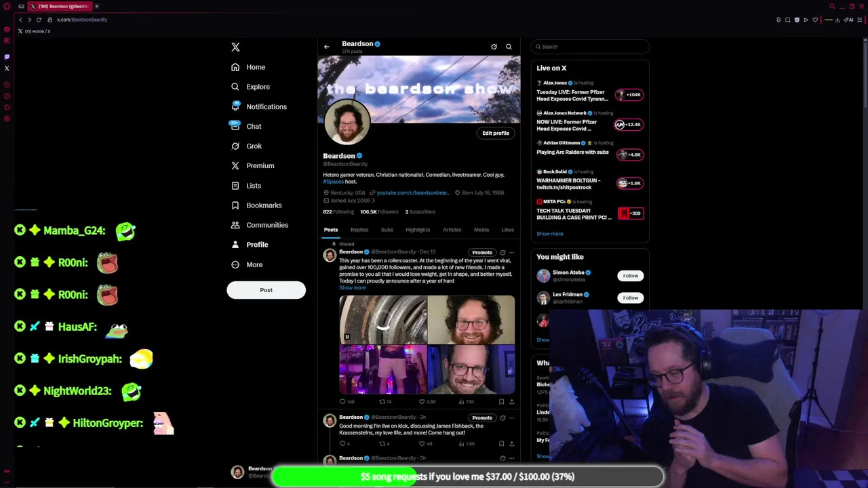Viewport: 868px width, 488px height.
Task: Open the 108.5K Followers list
Action: click(379, 211)
